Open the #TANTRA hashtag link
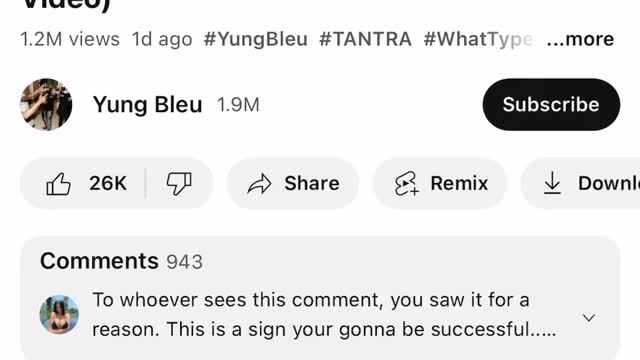This screenshot has height=360, width=640. coord(365,39)
